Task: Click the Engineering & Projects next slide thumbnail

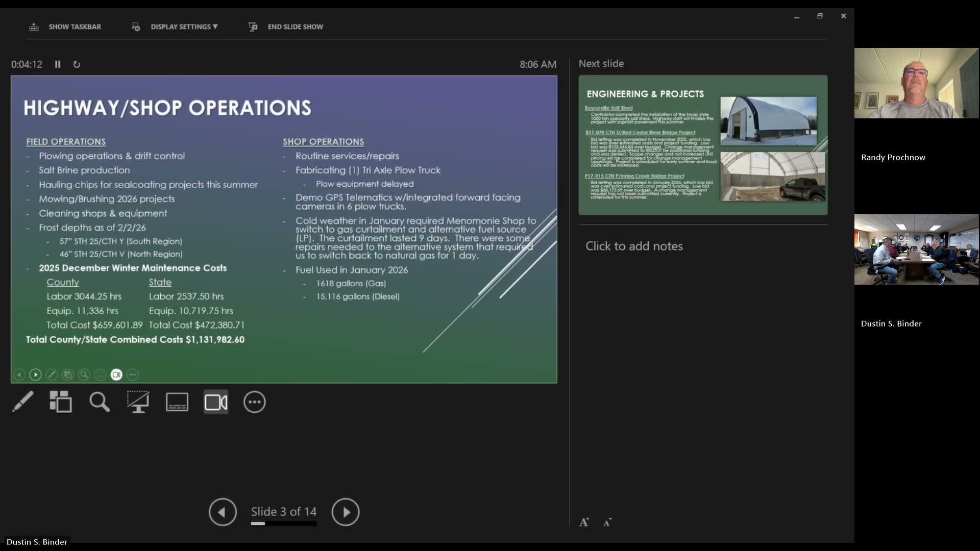Action: click(x=703, y=145)
